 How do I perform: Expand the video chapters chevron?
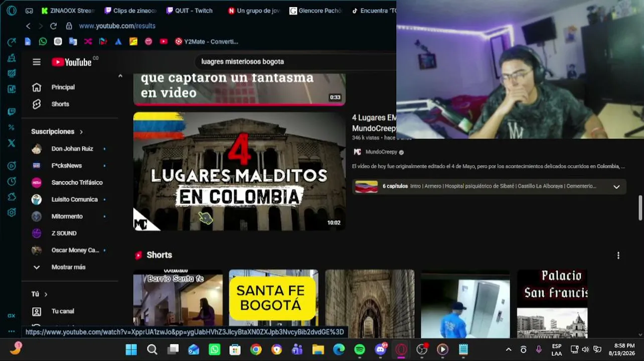[x=616, y=187]
